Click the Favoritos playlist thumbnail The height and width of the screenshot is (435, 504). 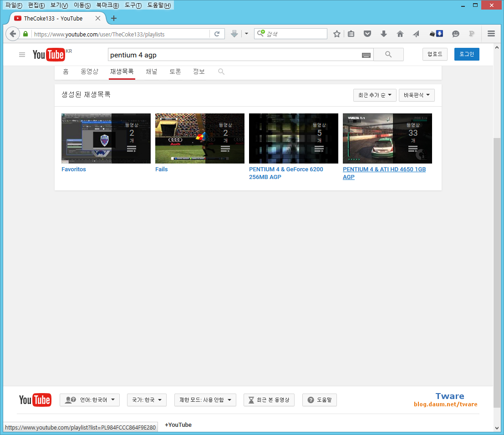pos(106,138)
